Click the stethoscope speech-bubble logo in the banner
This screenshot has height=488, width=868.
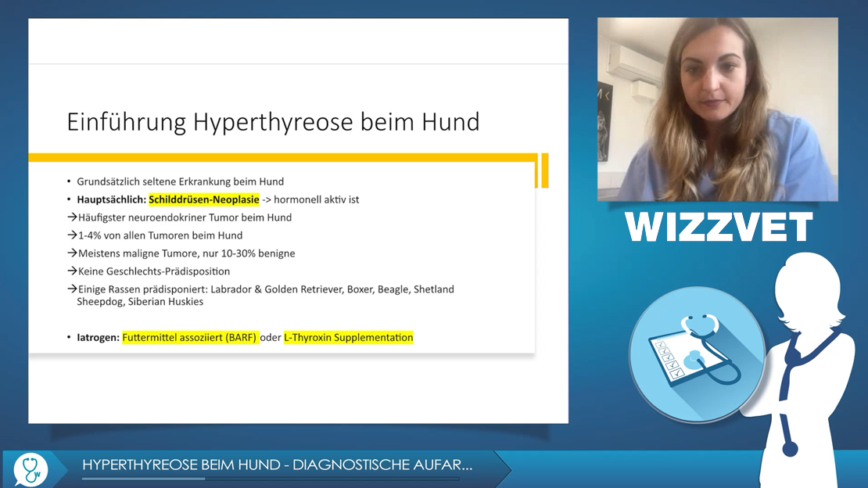[30, 469]
